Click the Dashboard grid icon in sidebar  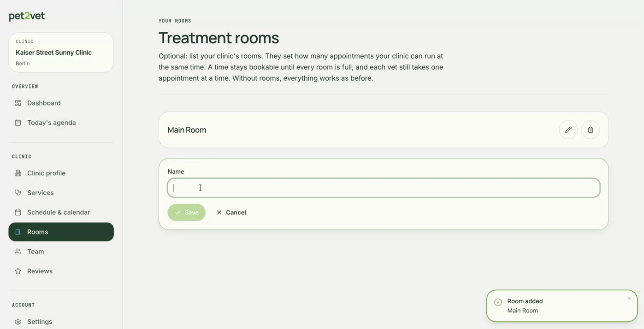coord(18,103)
